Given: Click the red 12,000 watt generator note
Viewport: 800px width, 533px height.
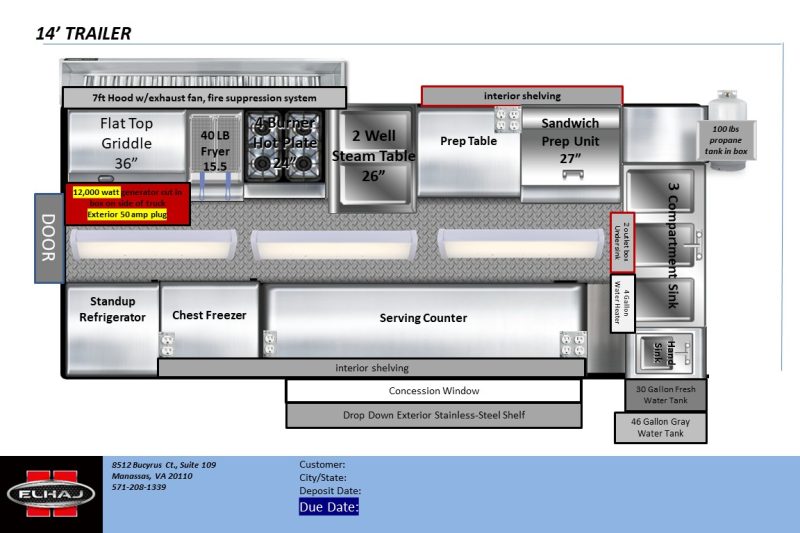Looking at the screenshot, I should point(128,204).
